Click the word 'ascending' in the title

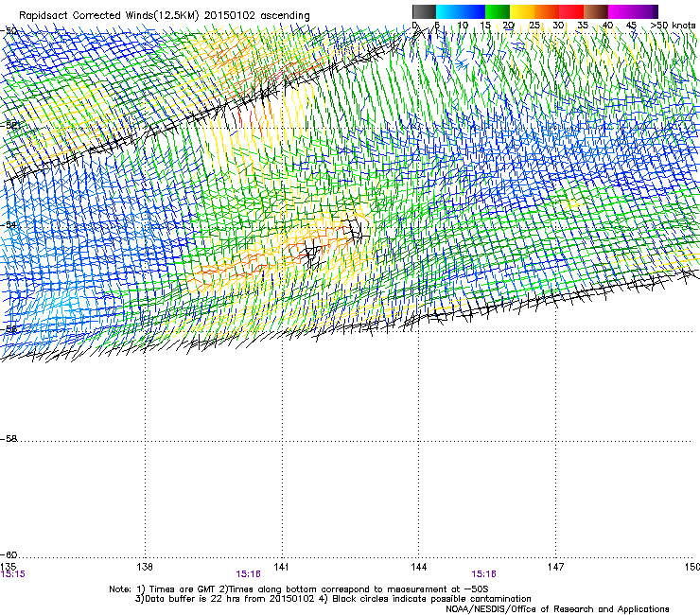(x=285, y=16)
